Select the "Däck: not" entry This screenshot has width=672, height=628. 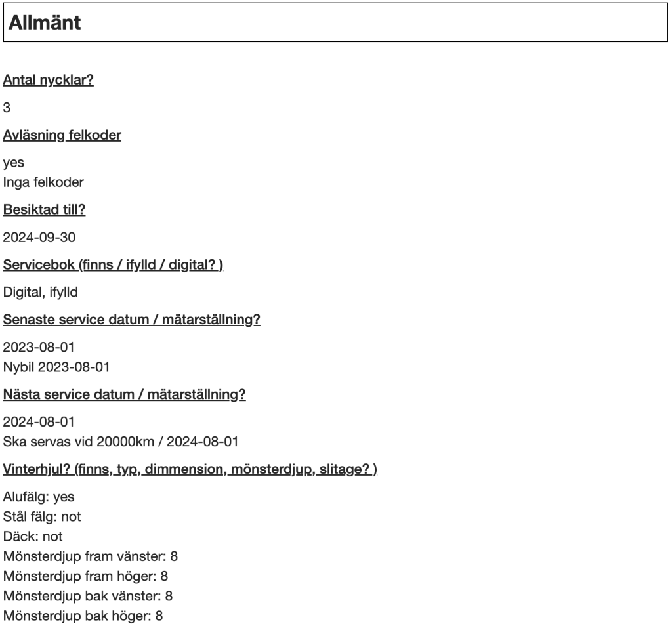[33, 537]
